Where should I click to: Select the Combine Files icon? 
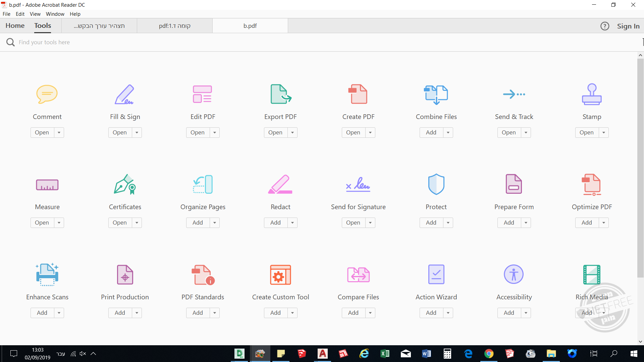pos(436,94)
